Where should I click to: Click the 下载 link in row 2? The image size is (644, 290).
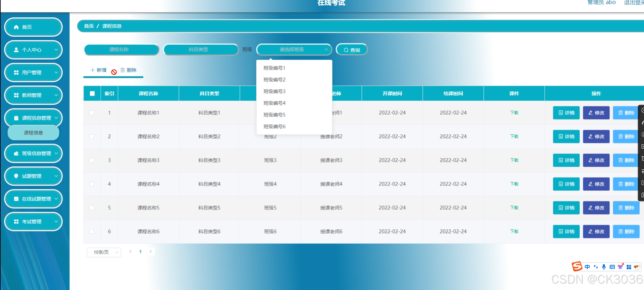[x=514, y=136]
